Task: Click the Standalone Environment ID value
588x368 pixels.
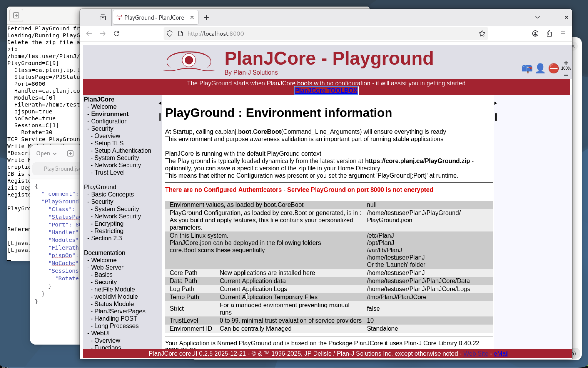Action: pos(383,328)
